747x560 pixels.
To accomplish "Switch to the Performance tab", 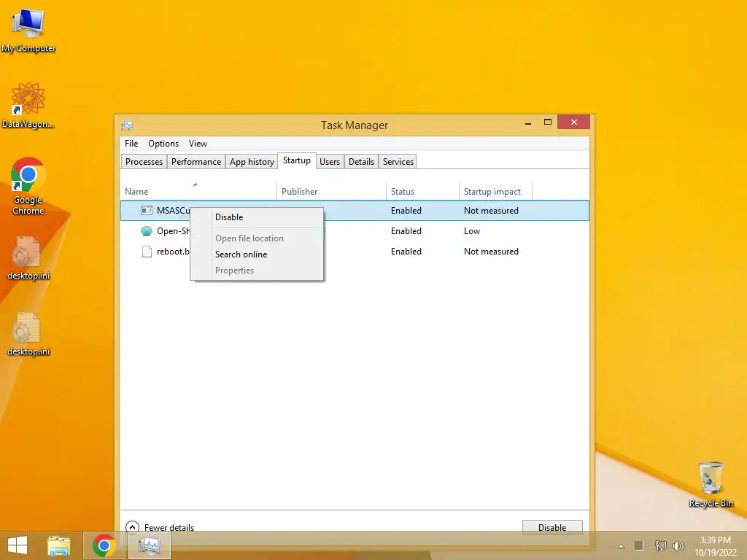I will (196, 161).
